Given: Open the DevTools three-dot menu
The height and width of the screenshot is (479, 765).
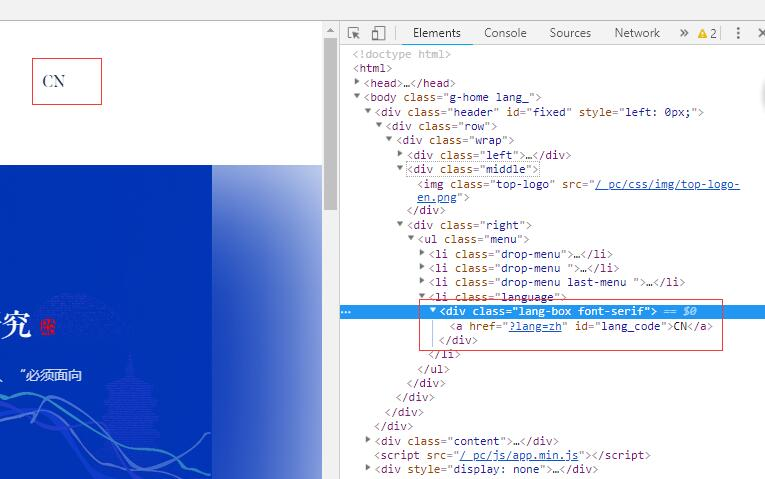Looking at the screenshot, I should [x=738, y=33].
